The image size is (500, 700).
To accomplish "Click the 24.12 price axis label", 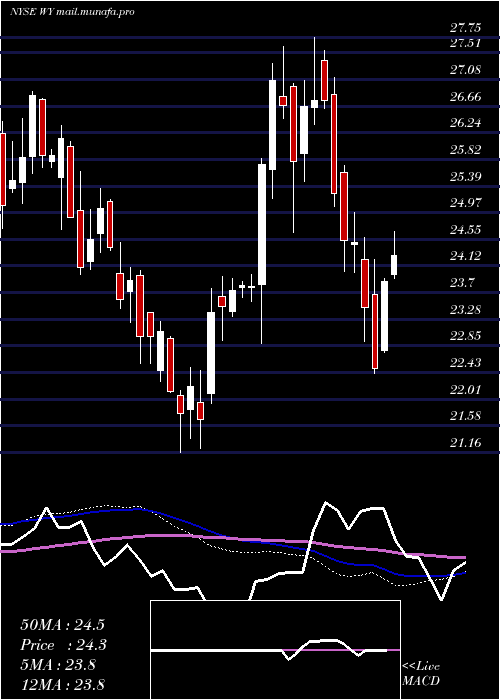I will 465,256.
